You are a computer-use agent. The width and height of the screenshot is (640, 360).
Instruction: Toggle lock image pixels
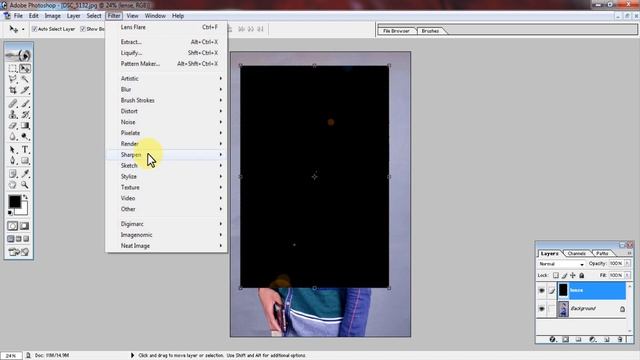(564, 276)
